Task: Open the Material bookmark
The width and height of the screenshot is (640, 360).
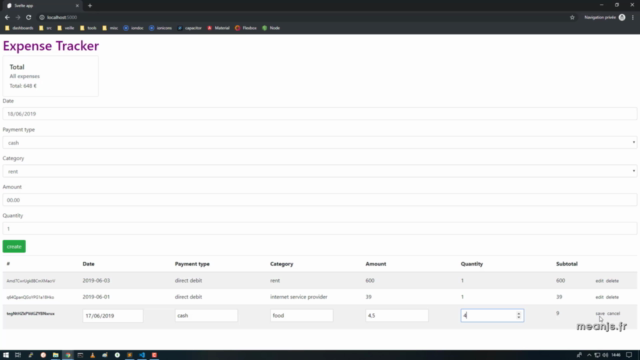Action: (218, 28)
